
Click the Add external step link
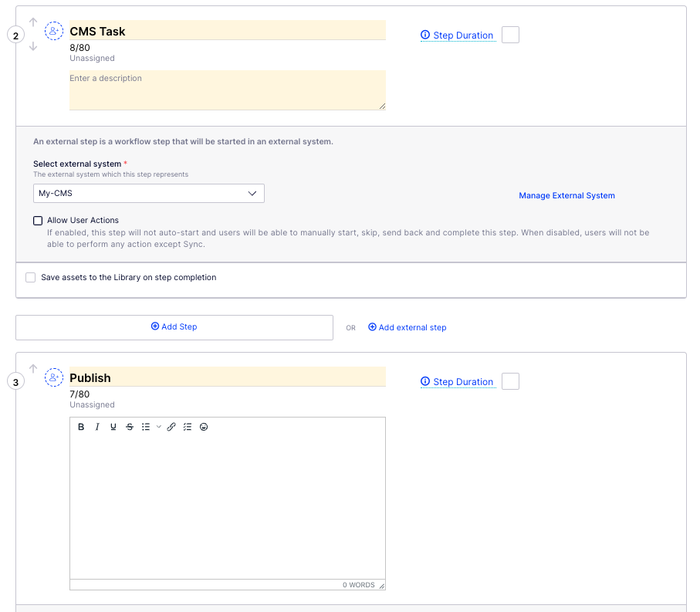[x=407, y=328]
